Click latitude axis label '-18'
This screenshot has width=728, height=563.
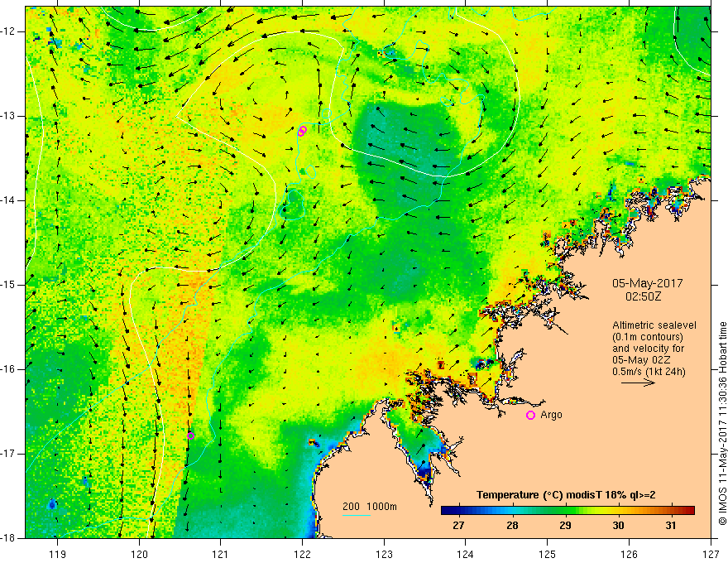[9, 538]
